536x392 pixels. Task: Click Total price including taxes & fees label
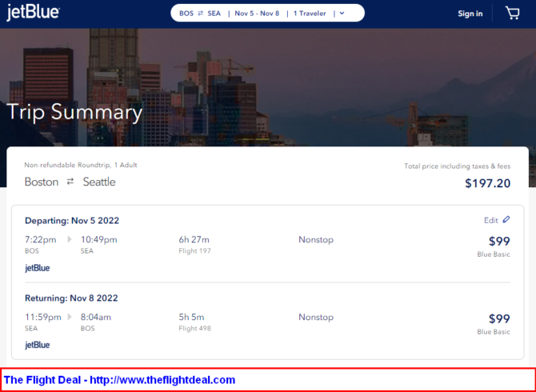tap(457, 166)
